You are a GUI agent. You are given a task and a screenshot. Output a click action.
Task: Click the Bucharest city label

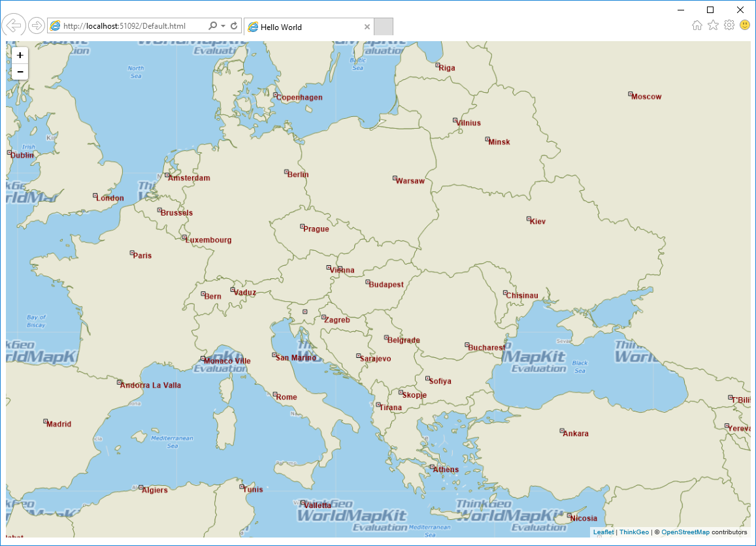(x=487, y=347)
